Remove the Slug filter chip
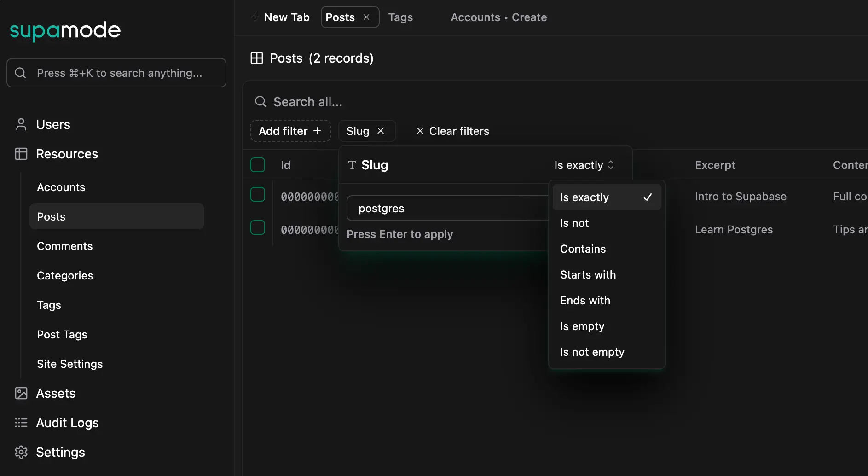The width and height of the screenshot is (868, 476). (380, 131)
